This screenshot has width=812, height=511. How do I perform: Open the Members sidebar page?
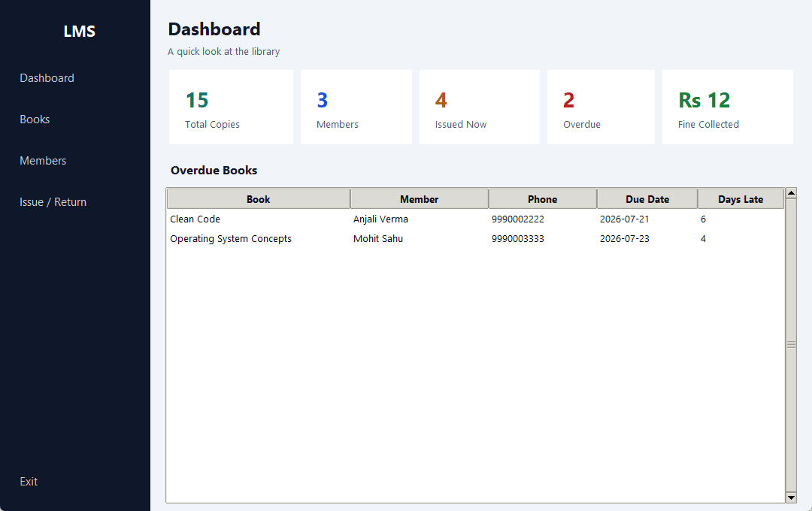tap(43, 161)
